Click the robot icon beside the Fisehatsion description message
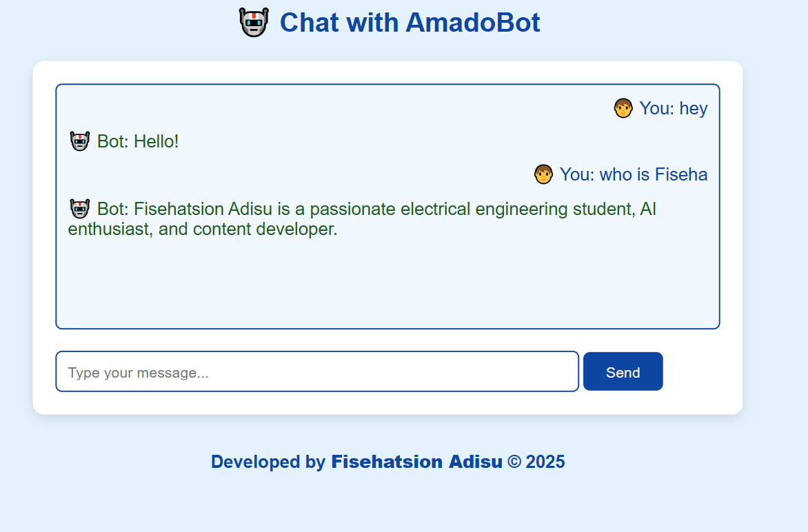The height and width of the screenshot is (532, 808). (x=79, y=207)
